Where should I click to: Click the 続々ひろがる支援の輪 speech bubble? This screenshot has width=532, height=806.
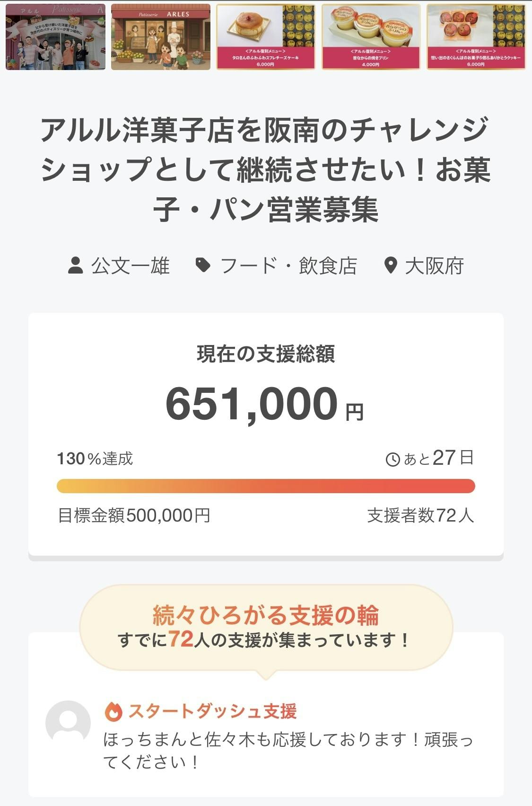(x=266, y=627)
